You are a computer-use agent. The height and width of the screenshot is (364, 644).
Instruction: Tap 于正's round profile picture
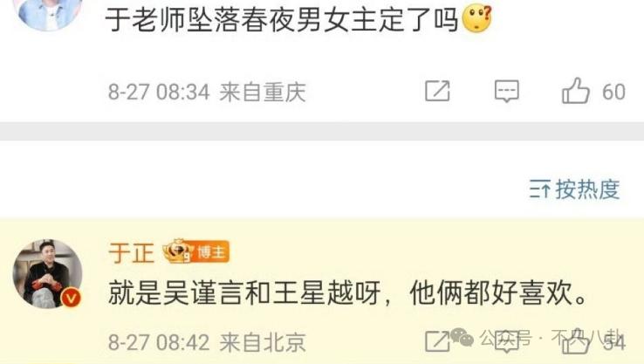tap(47, 273)
